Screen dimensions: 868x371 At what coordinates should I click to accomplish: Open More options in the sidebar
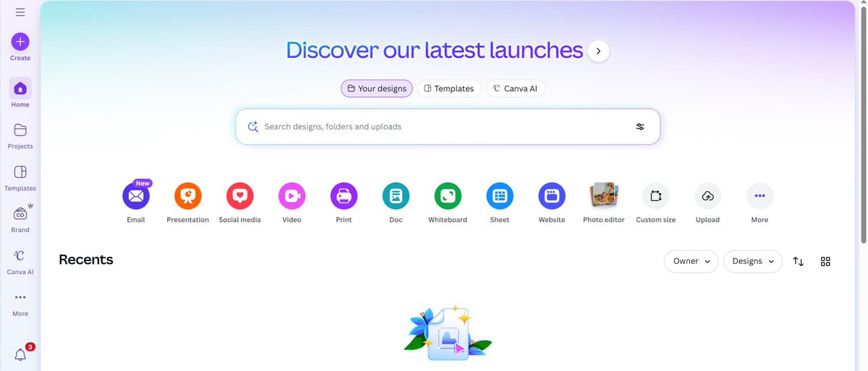20,303
